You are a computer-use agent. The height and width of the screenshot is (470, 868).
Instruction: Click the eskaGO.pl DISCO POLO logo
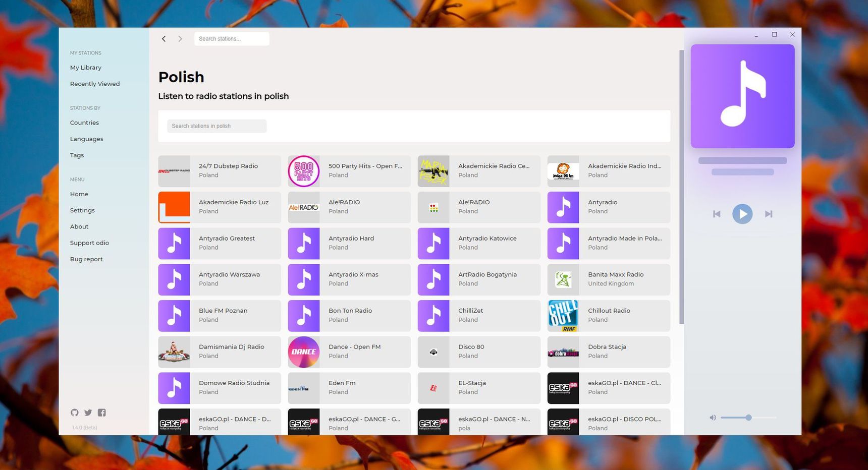coord(563,423)
